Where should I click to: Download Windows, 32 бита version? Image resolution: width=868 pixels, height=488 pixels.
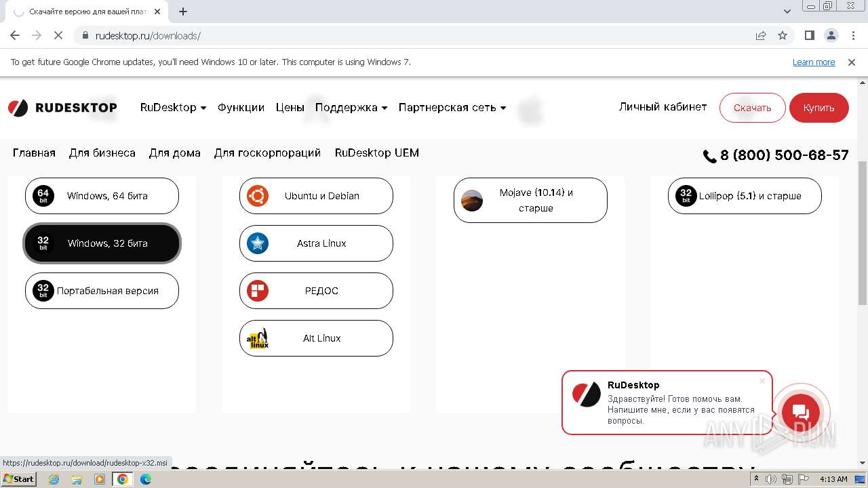(102, 243)
